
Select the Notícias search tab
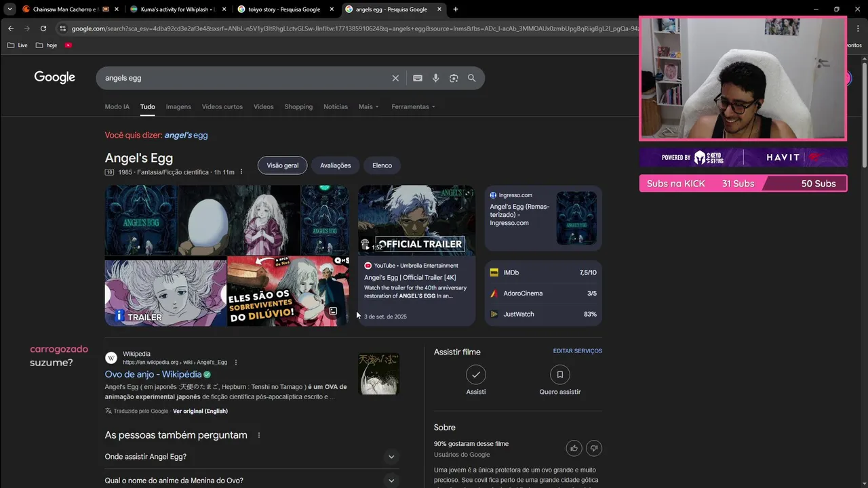click(x=336, y=107)
